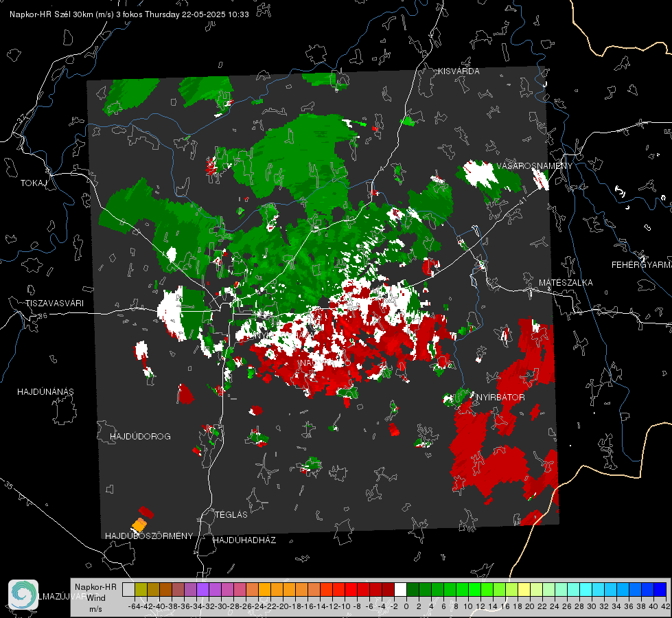672x618 pixels.
Task: Click the legend value 10
Action: point(468,606)
